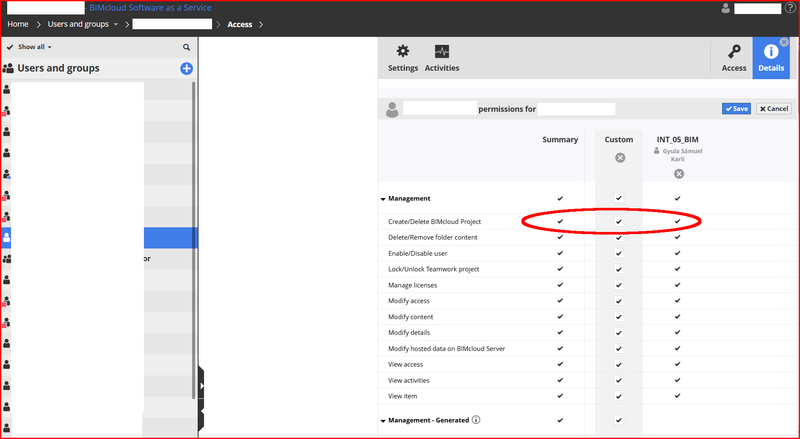Collapse the Management - Generated section

[383, 421]
